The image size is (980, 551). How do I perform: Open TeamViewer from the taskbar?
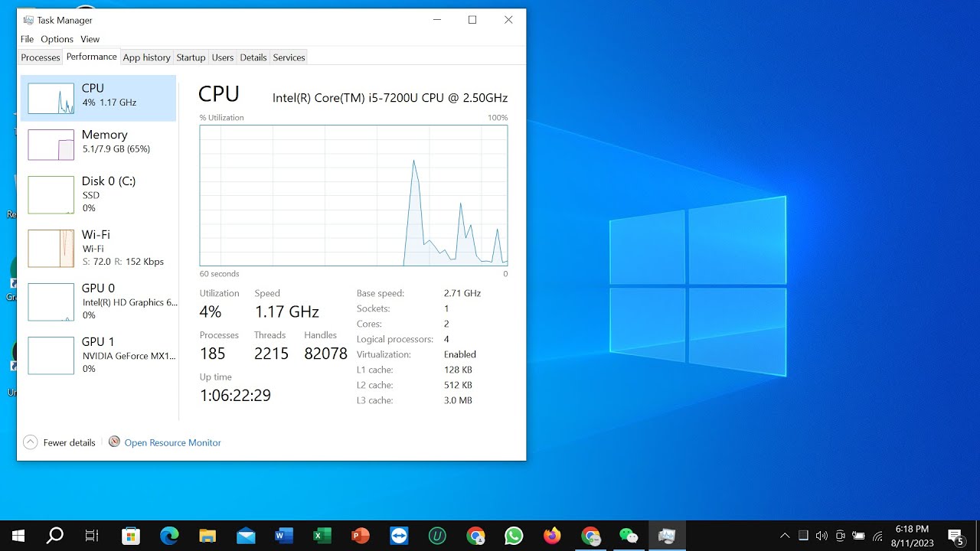[399, 536]
